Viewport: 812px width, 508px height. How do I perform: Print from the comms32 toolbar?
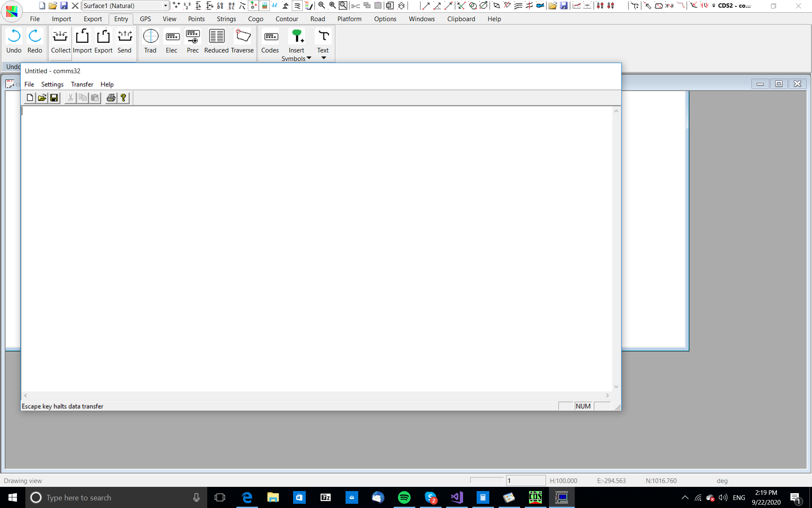(111, 98)
